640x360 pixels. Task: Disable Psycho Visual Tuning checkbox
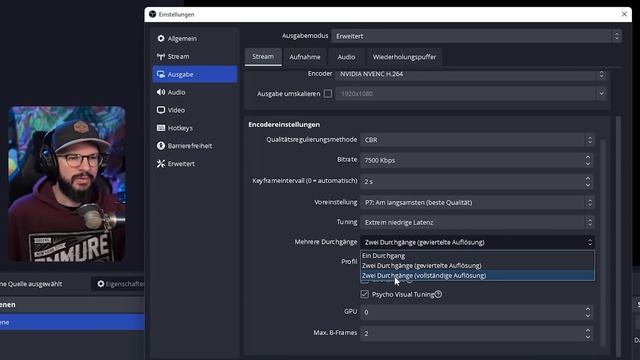(x=364, y=294)
